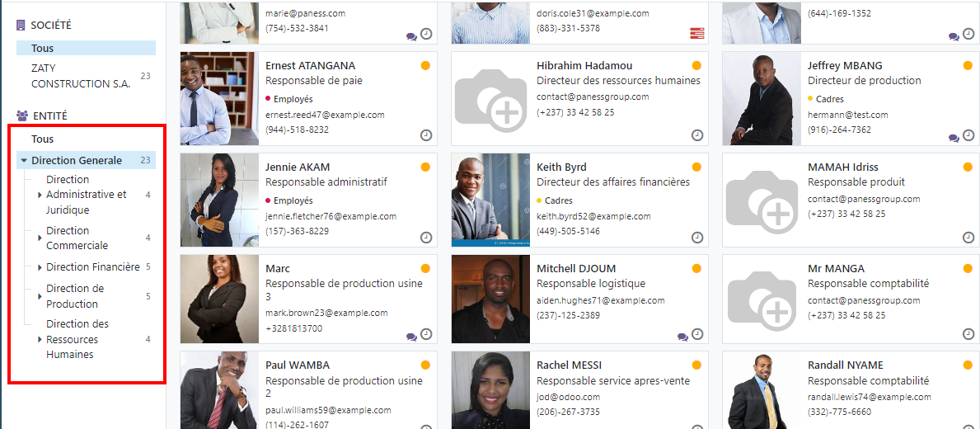980x429 pixels.
Task: Open Paul WAMBA employee name
Action: coord(298,365)
